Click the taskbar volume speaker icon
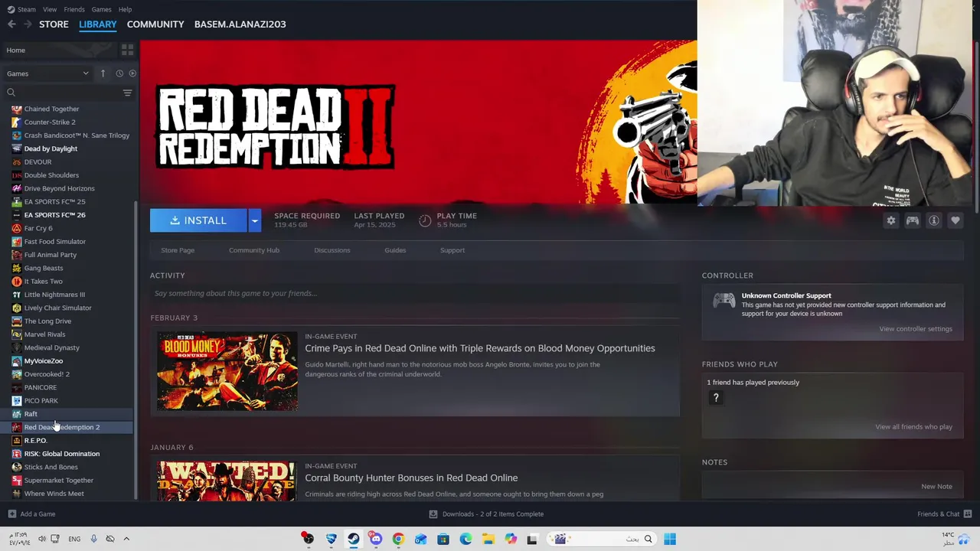Screen dimensions: 980x551 click(x=42, y=539)
